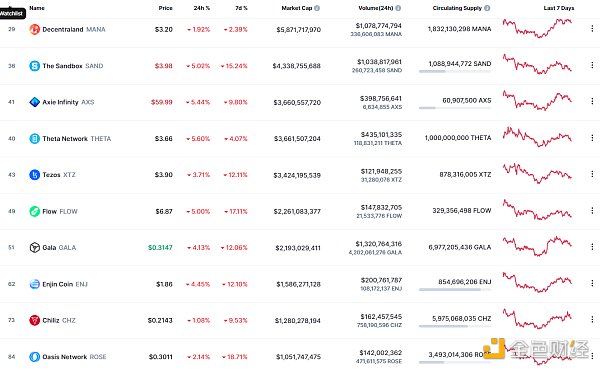This screenshot has width=600, height=370.
Task: Sort by the Volume(24h) column header
Action: [376, 8]
